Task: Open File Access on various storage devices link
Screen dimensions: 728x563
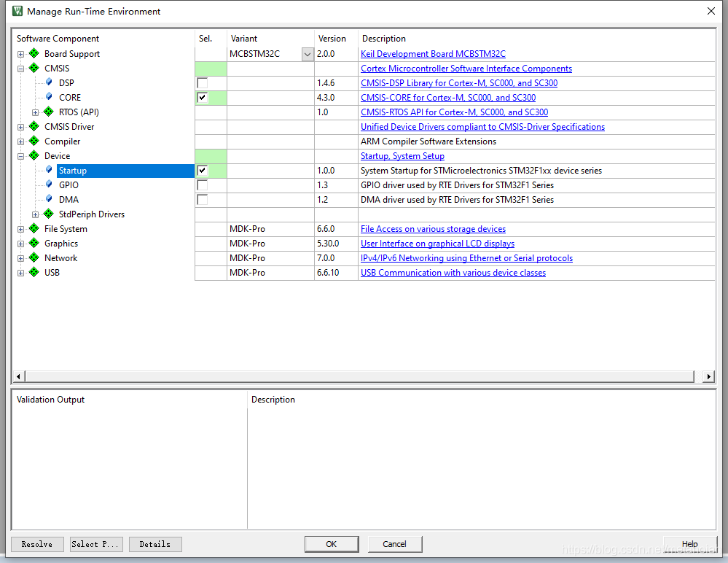Action: (x=433, y=229)
